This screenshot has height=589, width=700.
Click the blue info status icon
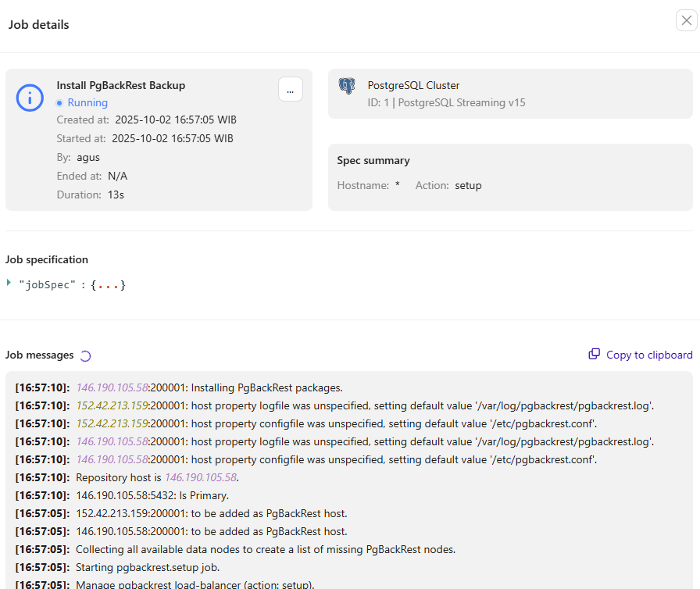click(30, 98)
